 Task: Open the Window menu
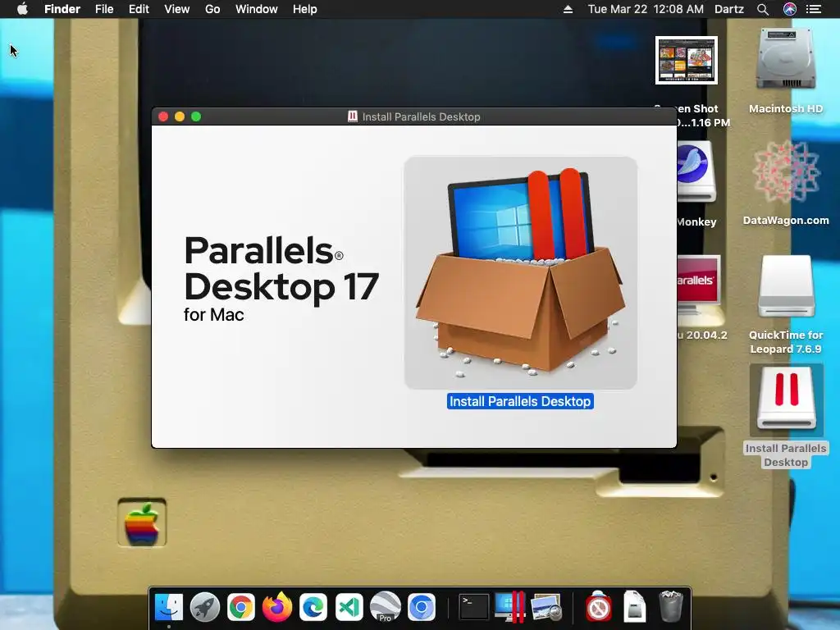click(x=257, y=9)
